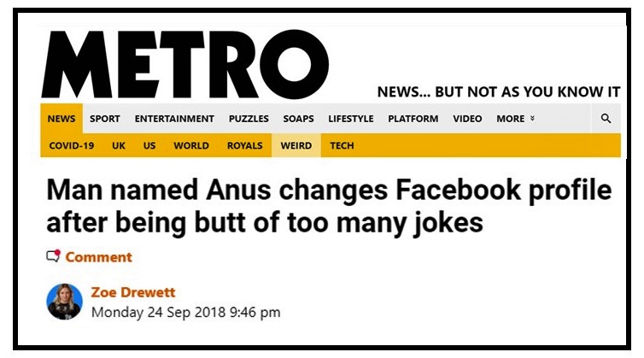Open the WORLD news sub-tab

(191, 145)
